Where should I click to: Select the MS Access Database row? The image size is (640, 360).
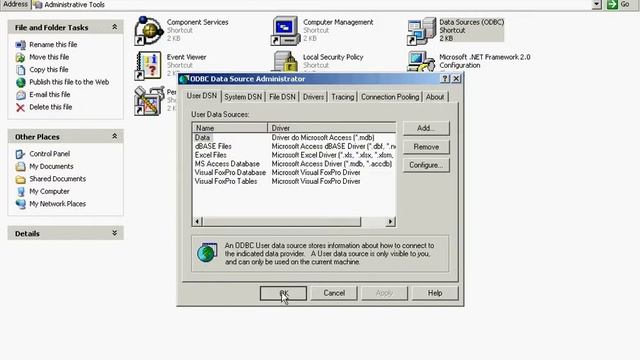point(294,164)
